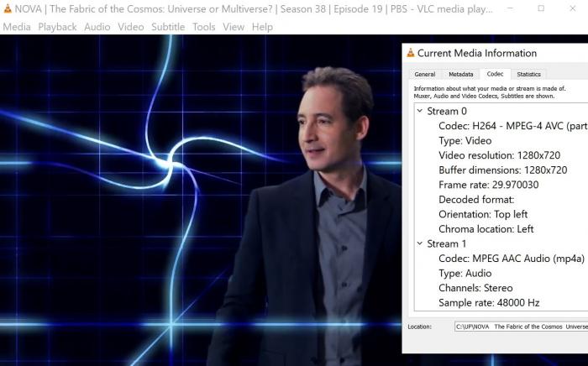Select 'Video resolution: 1280x720' row
Image resolution: width=588 pixels, height=366 pixels.
tap(500, 155)
